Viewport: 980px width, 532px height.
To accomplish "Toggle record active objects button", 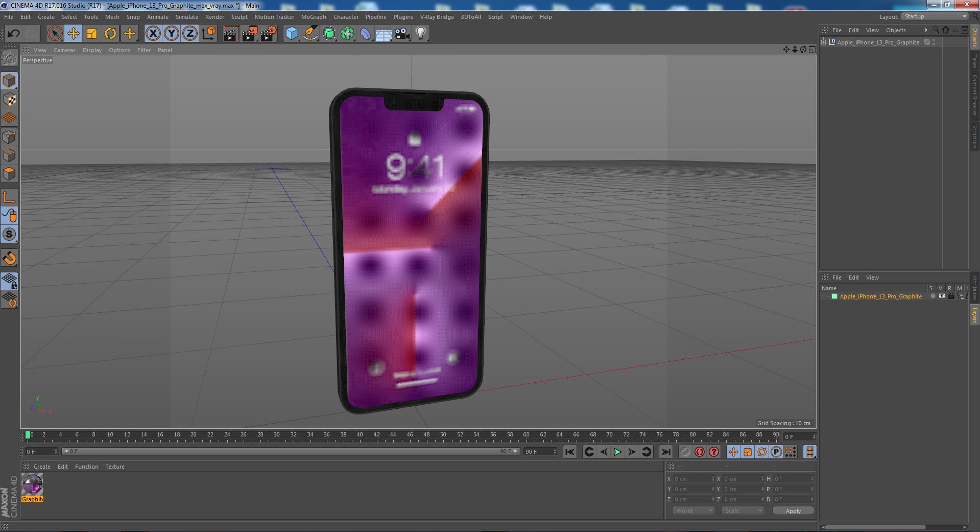I will click(x=685, y=452).
